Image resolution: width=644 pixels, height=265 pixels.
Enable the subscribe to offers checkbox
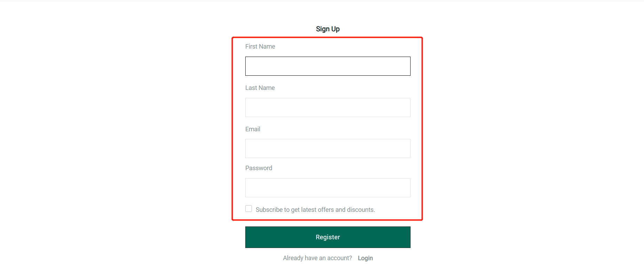[x=248, y=208]
